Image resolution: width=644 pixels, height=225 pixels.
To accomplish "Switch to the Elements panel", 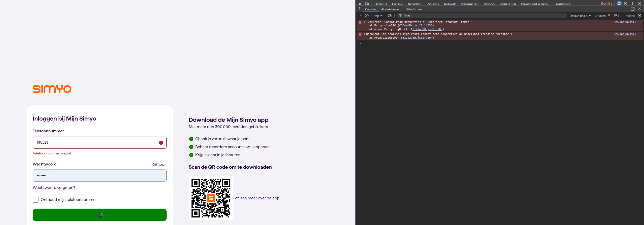I will (381, 4).
